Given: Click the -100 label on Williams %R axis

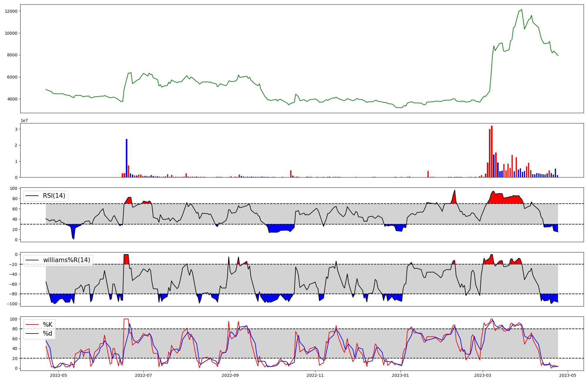Looking at the screenshot, I should point(12,304).
